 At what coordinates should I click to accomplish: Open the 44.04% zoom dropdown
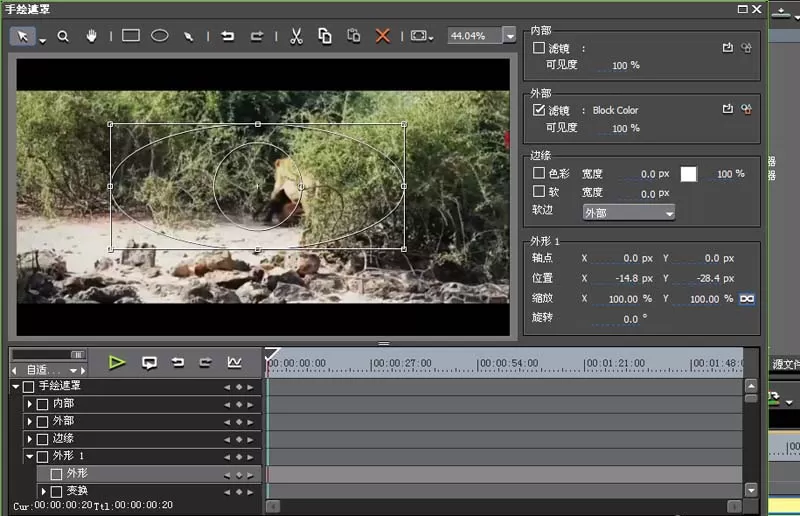pos(509,36)
